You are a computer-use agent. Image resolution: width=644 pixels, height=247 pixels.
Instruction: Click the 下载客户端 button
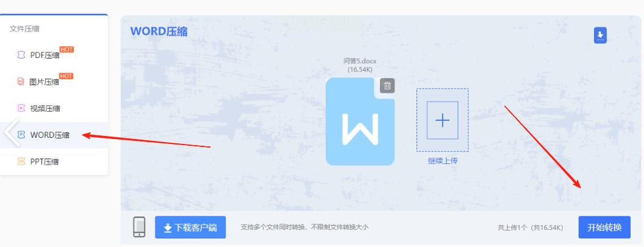pos(190,227)
